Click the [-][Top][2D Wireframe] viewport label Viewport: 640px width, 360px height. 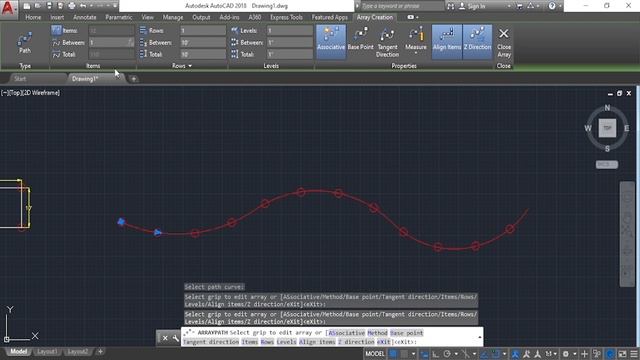click(x=30, y=93)
